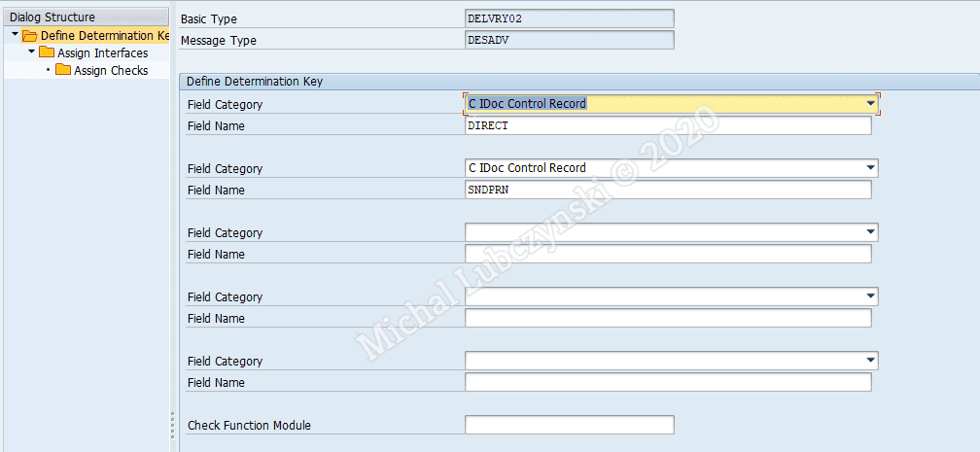Screen dimensions: 980x452
Task: Click the third empty Field Name input
Action: coord(668,254)
